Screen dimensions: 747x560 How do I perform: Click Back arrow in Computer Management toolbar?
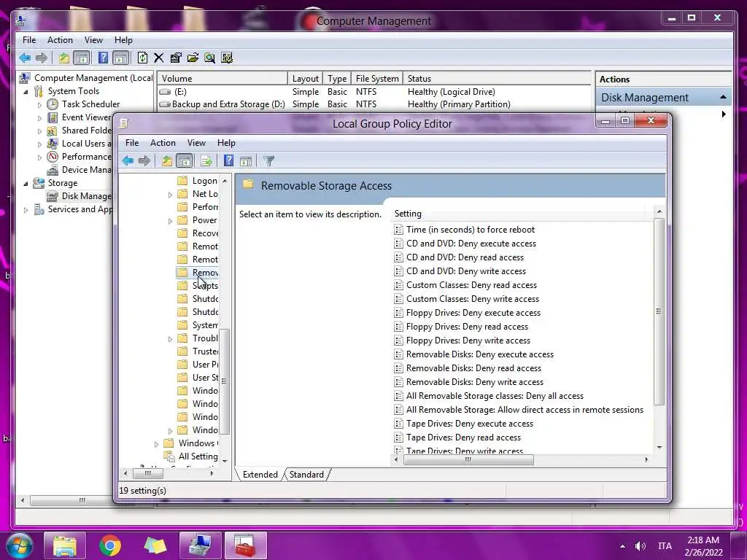click(25, 58)
